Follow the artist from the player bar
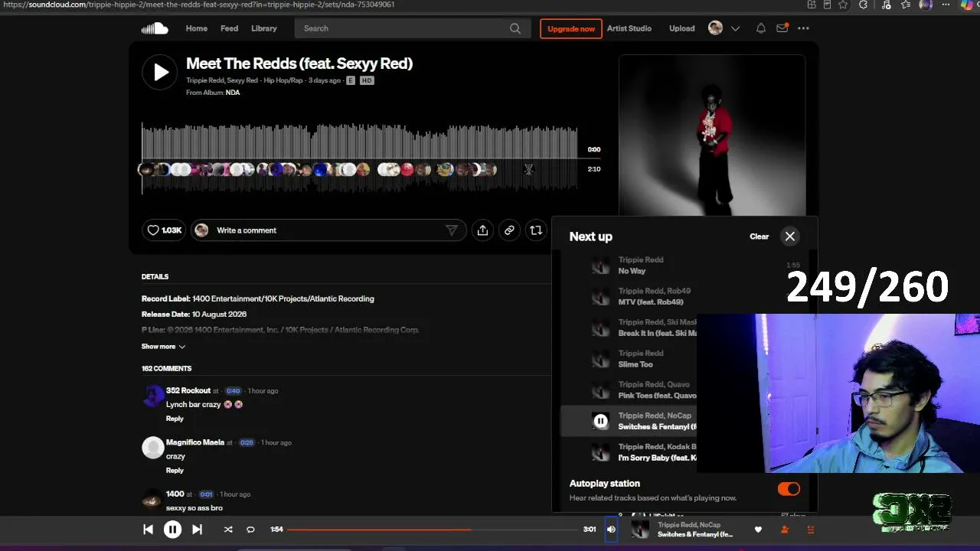 click(785, 530)
